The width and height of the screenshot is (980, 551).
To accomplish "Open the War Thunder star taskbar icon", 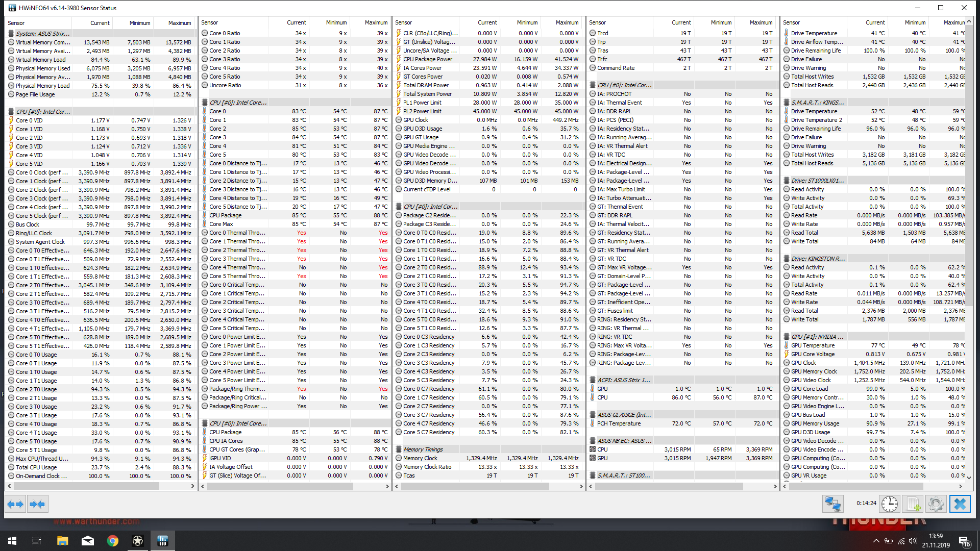I will click(137, 541).
